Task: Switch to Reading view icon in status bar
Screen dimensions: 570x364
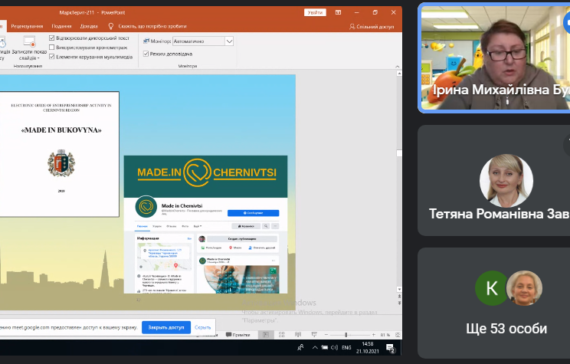Action: tap(298, 335)
